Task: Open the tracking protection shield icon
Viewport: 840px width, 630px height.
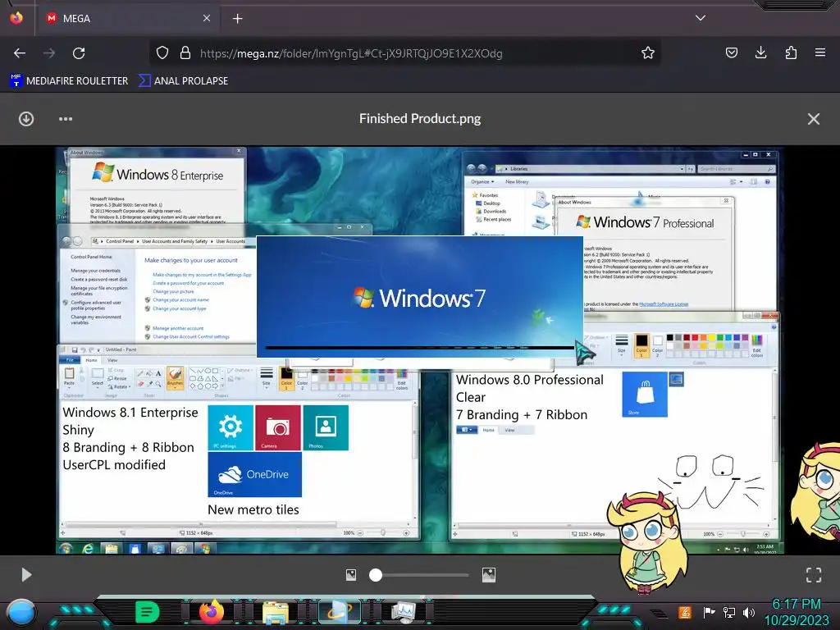Action: click(162, 52)
